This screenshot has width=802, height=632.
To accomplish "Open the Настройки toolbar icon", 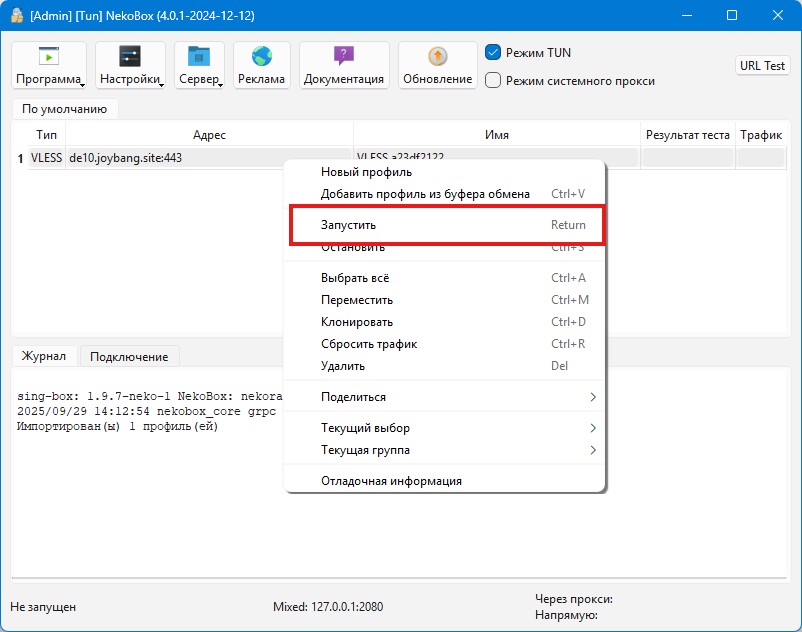I will point(130,57).
